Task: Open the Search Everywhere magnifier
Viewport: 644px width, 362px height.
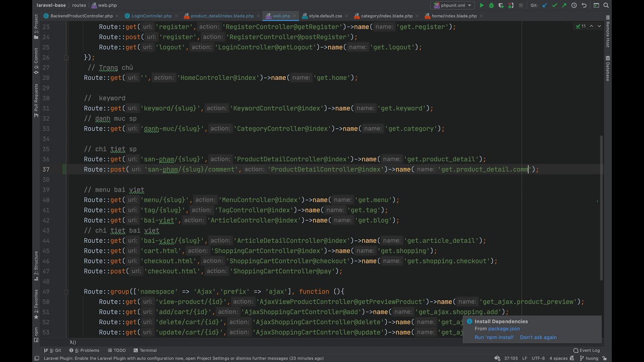Action: 607,6
